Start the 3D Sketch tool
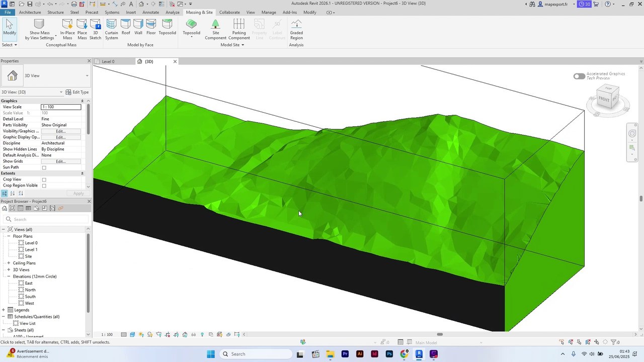This screenshot has width=644, height=362. [95, 30]
